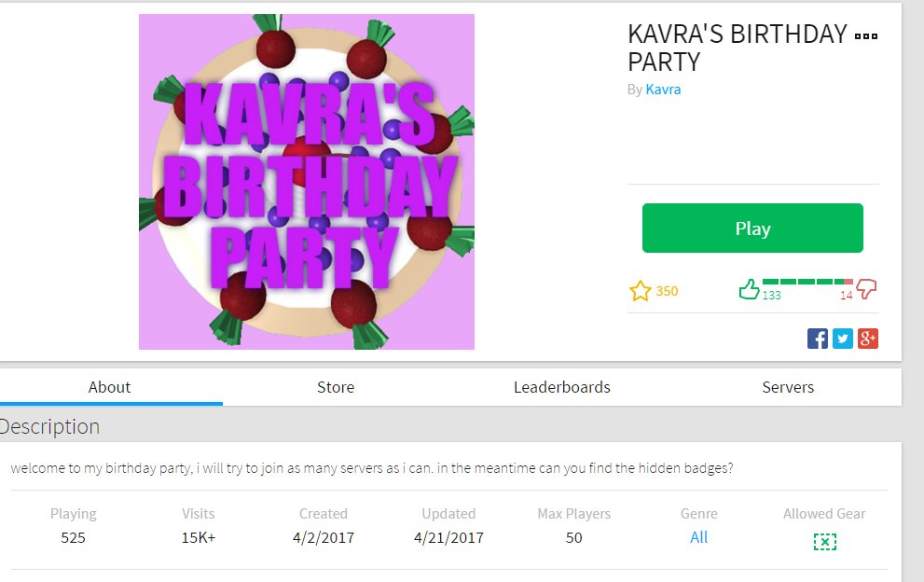Share the game on Twitter
The width and height of the screenshot is (924, 582).
(843, 339)
